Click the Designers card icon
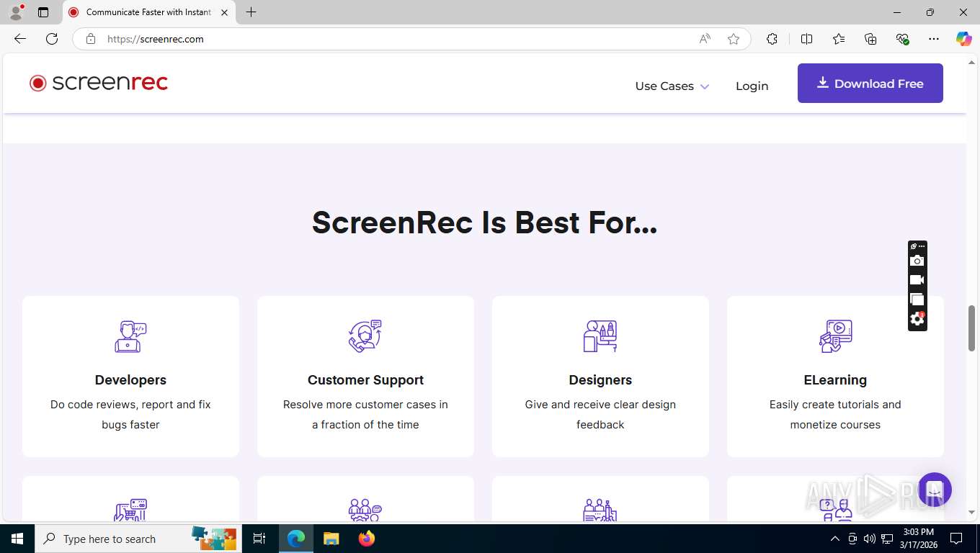 tap(600, 336)
